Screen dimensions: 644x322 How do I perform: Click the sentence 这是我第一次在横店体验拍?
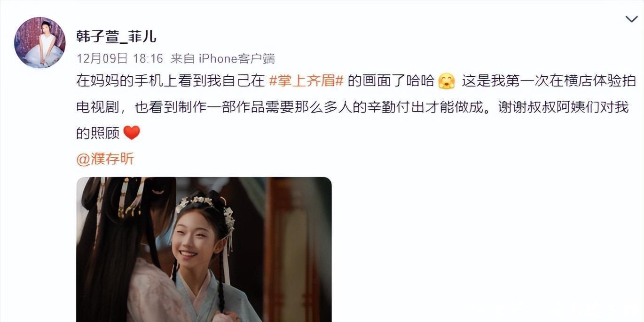coord(549,81)
